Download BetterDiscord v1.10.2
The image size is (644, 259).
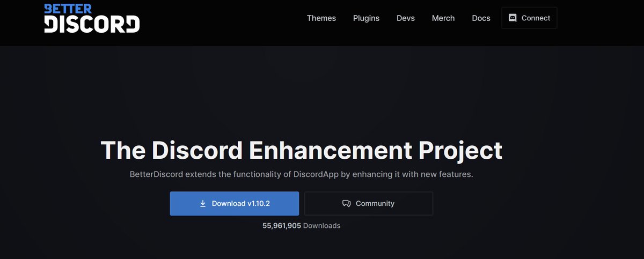pos(235,204)
